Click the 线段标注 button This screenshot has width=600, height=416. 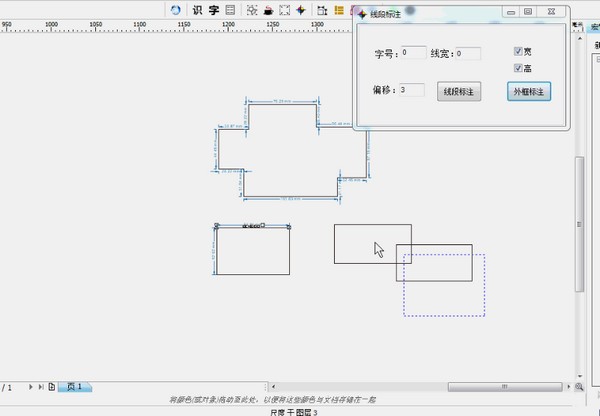click(459, 92)
